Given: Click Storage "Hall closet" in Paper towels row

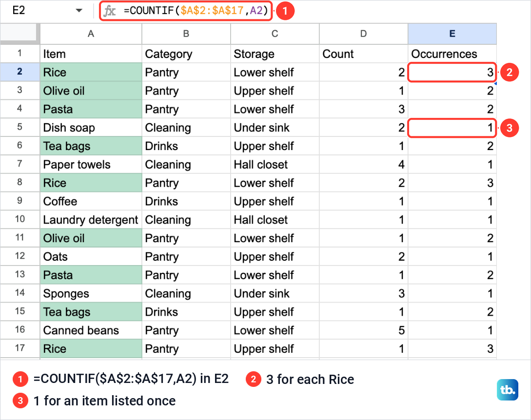Looking at the screenshot, I should pos(275,165).
